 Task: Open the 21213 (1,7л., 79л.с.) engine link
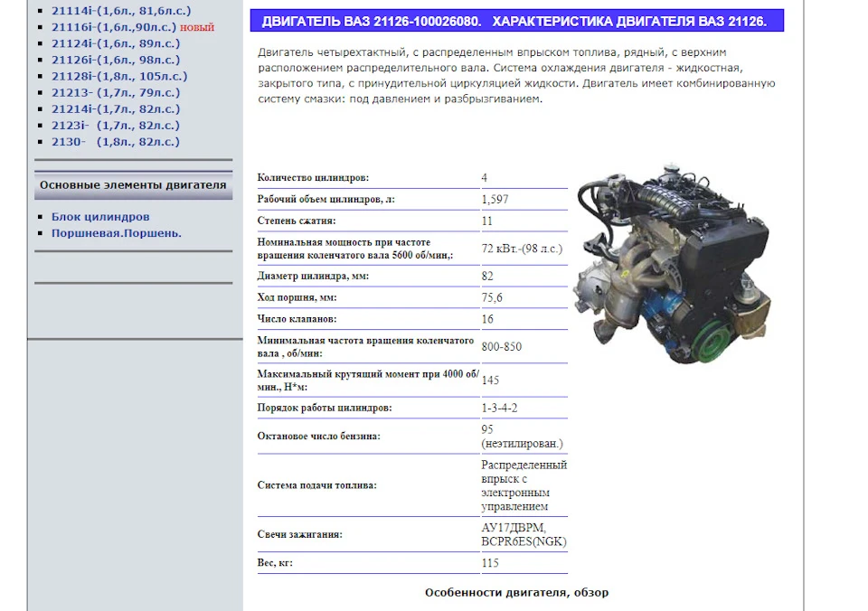(x=116, y=92)
